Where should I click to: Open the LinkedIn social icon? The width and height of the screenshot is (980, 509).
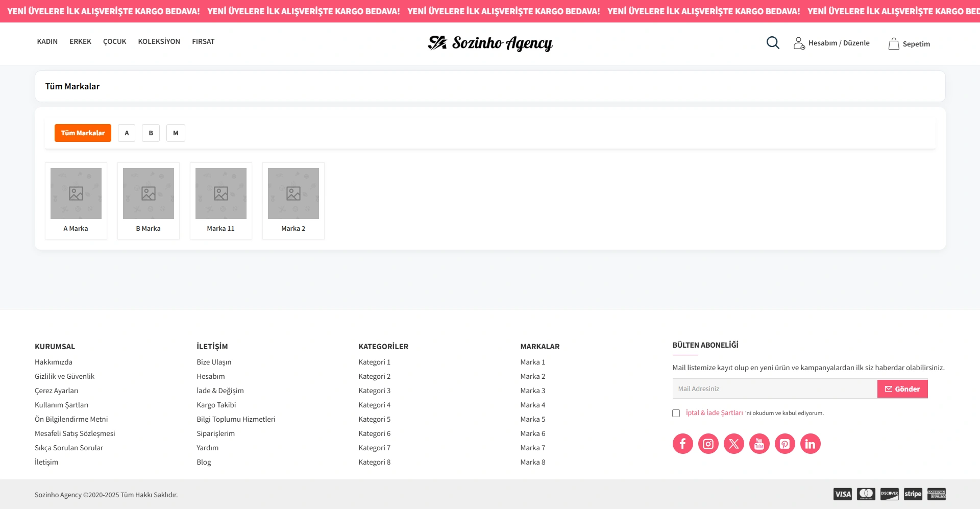click(x=810, y=444)
